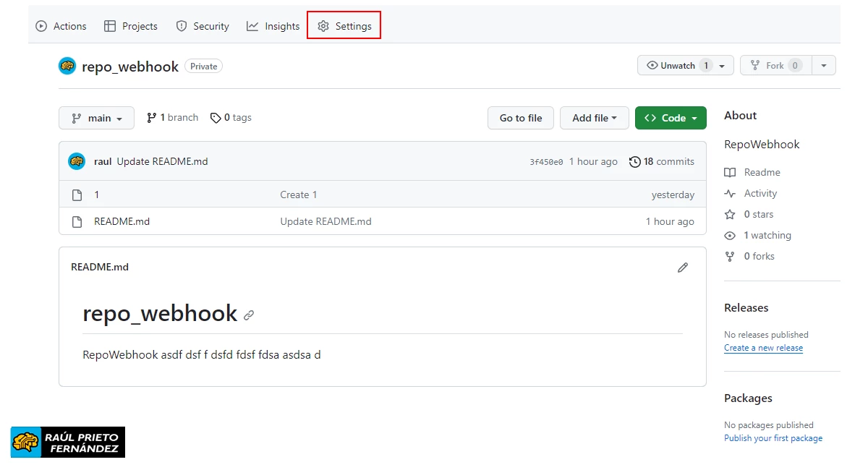868x470 pixels.
Task: Open Publish your first package link
Action: (x=773, y=437)
